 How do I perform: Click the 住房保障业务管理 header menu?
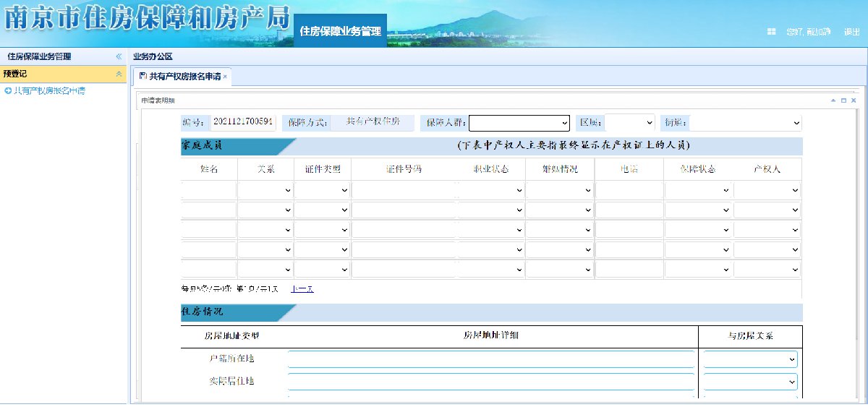click(340, 32)
